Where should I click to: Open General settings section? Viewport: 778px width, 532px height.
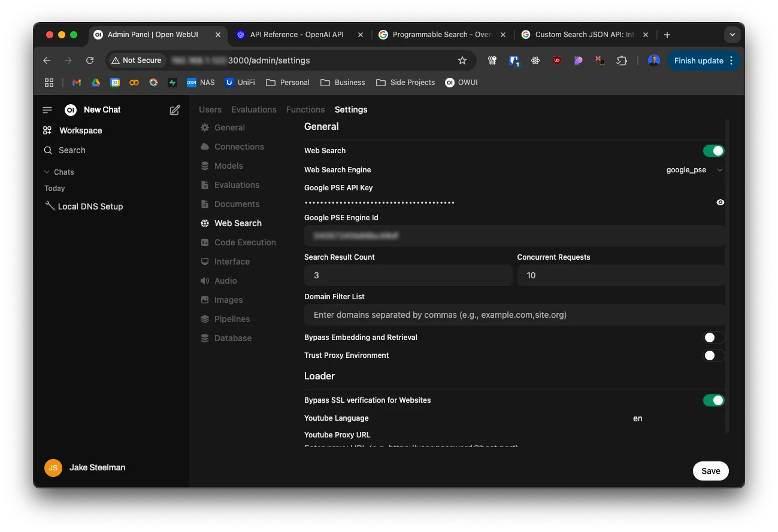pyautogui.click(x=223, y=127)
